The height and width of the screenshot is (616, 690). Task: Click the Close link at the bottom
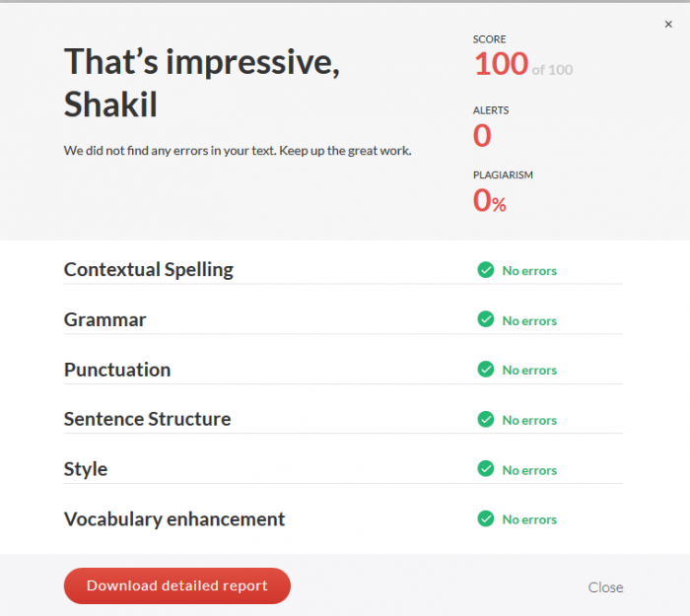click(x=605, y=587)
